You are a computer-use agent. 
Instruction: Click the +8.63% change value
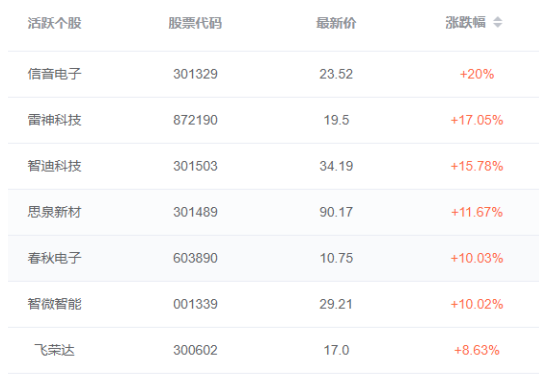(x=477, y=350)
